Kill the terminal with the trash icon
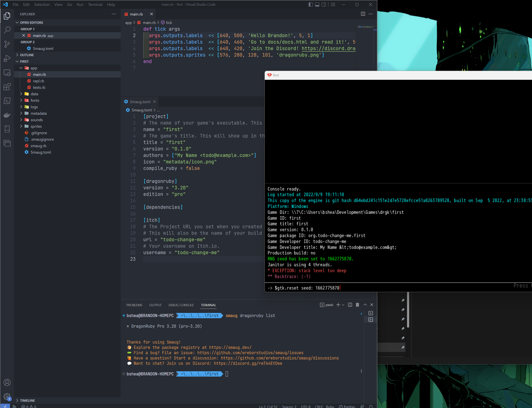532x408 pixels. point(357,305)
